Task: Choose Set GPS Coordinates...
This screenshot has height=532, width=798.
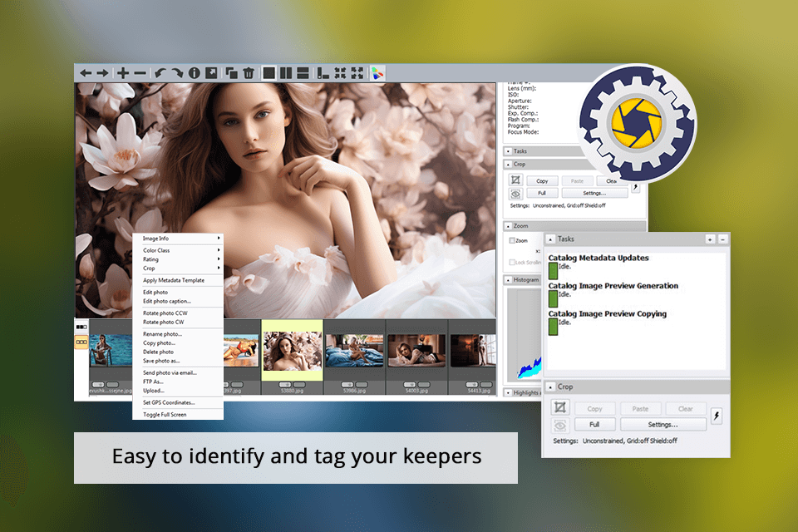Action: [x=178, y=402]
